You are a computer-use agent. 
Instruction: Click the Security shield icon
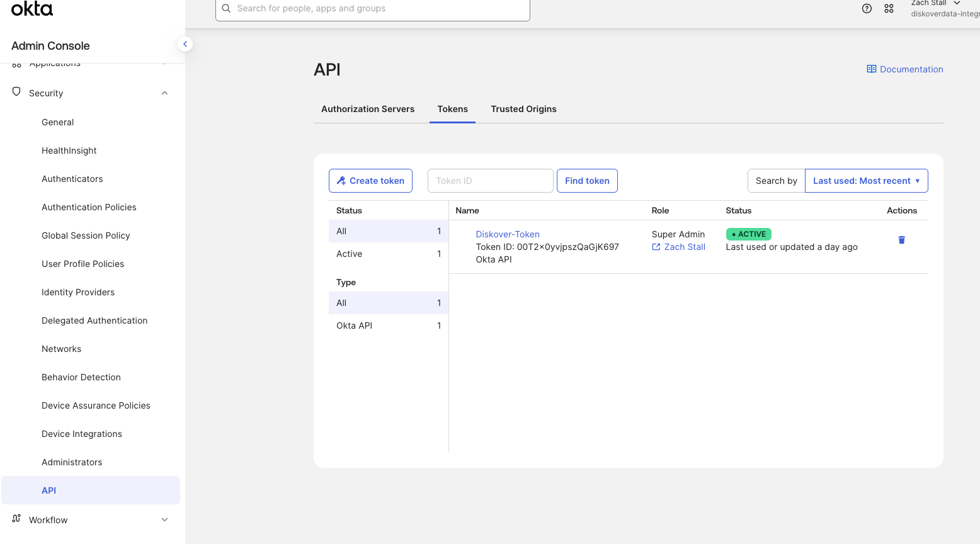[x=16, y=92]
